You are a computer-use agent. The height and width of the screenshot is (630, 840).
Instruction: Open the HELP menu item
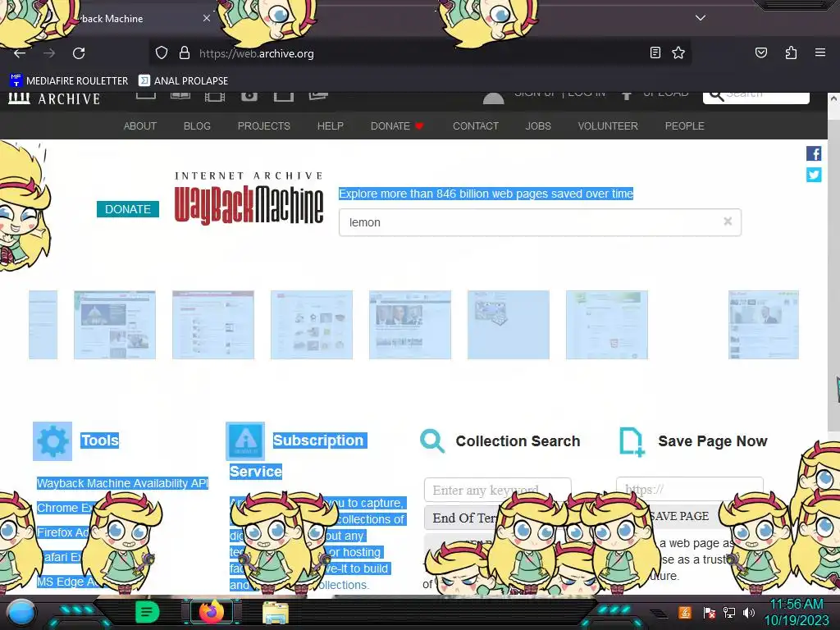point(330,126)
